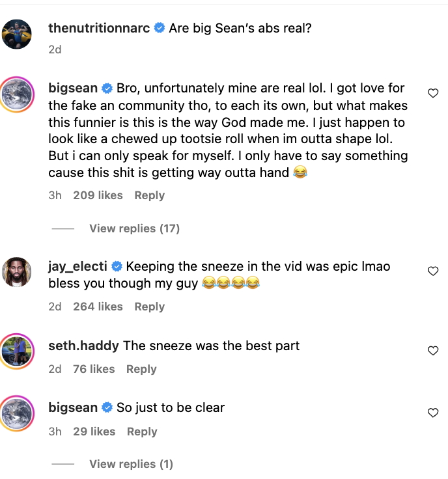
Task: Like bigsean's 'So just to be clear' comment
Action: point(432,413)
